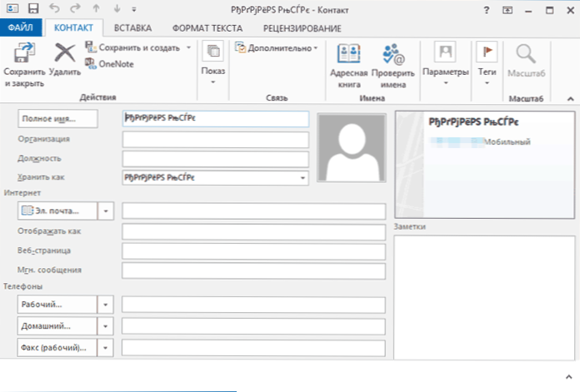Click the Масштаб magnifier icon

[x=526, y=54]
